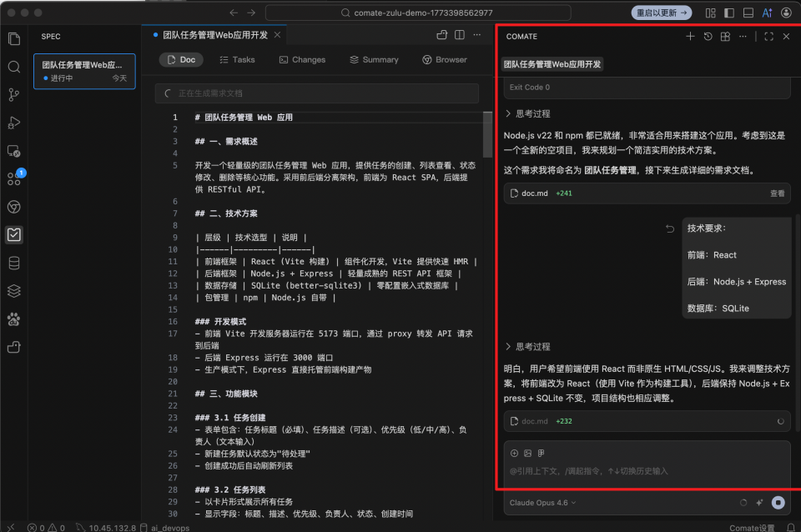Open editor more actions ellipsis
The image size is (801, 532).
[477, 35]
